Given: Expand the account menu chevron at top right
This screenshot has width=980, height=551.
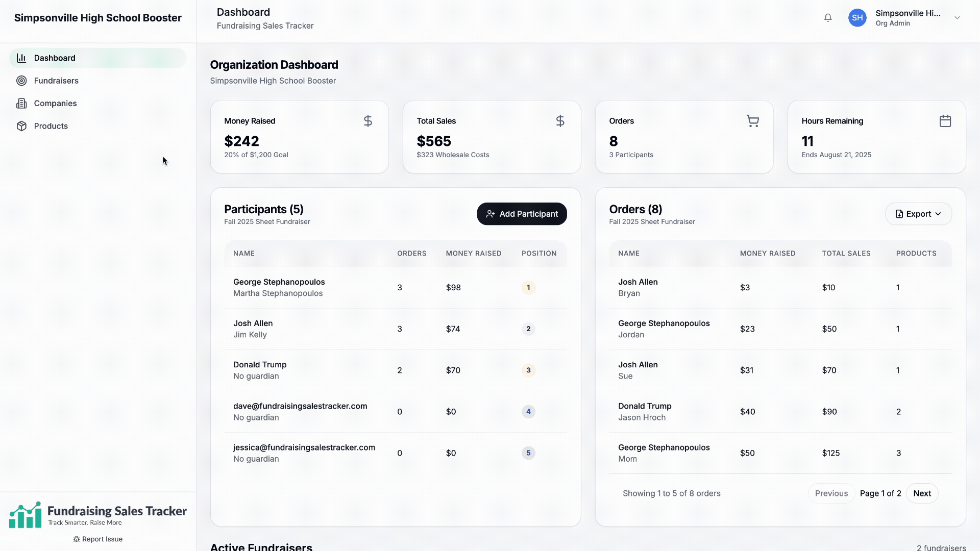Looking at the screenshot, I should click(957, 18).
